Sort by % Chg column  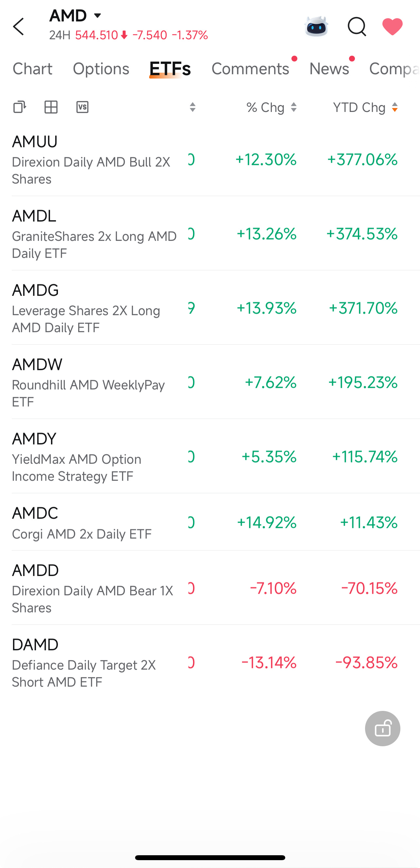click(271, 107)
